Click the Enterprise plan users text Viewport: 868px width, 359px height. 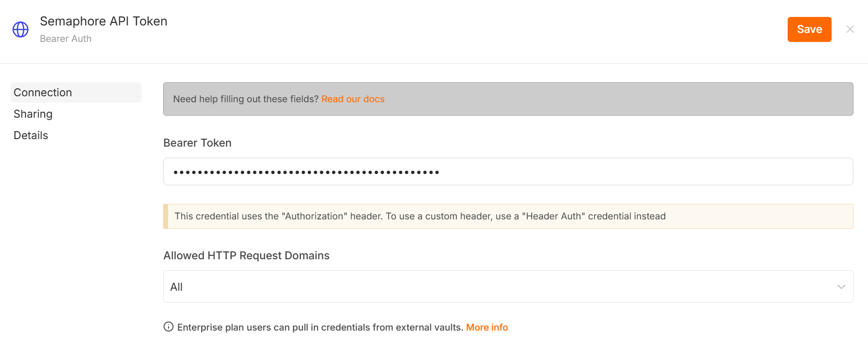320,327
